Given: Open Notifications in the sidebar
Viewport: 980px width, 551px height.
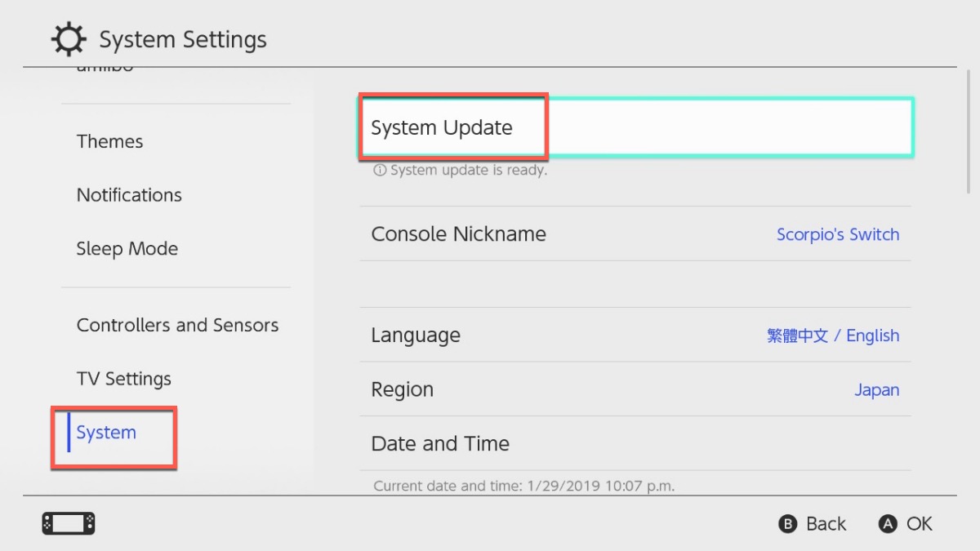Looking at the screenshot, I should click(x=129, y=195).
